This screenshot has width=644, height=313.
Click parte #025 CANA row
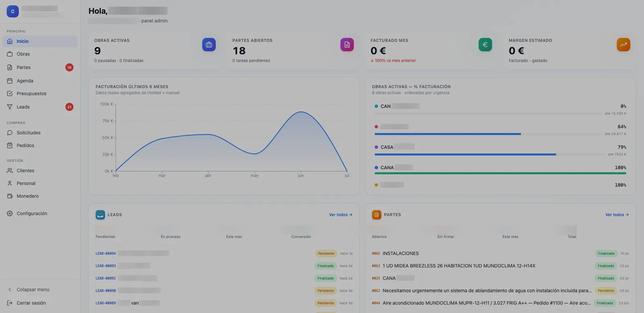[x=500, y=278]
